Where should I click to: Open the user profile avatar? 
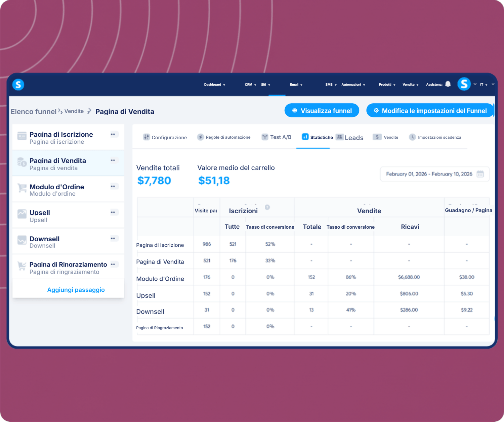point(464,84)
